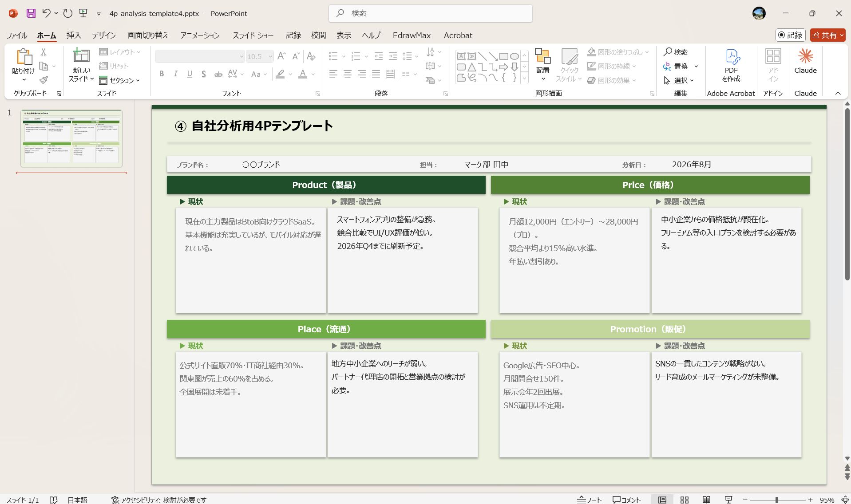Click Create PDF Acrobat icon
Screen dimensions: 851x504
[x=731, y=65]
